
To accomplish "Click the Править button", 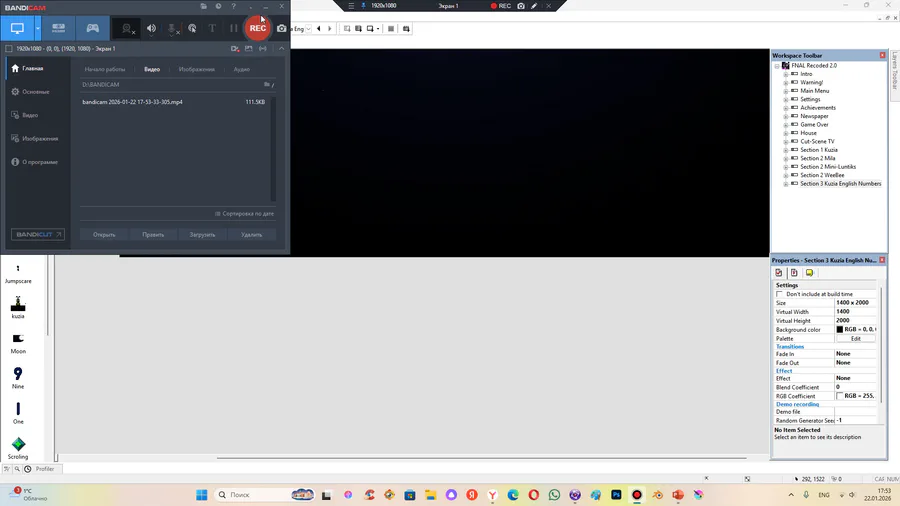I will (x=153, y=235).
